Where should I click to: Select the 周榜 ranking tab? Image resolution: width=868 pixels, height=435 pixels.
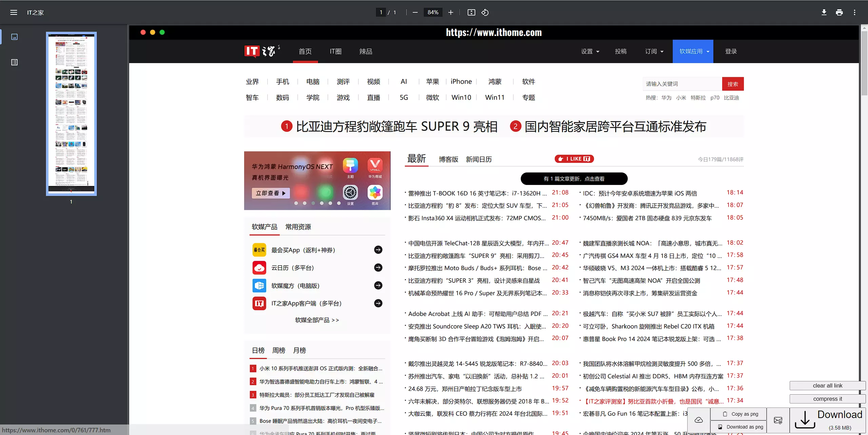click(x=279, y=351)
